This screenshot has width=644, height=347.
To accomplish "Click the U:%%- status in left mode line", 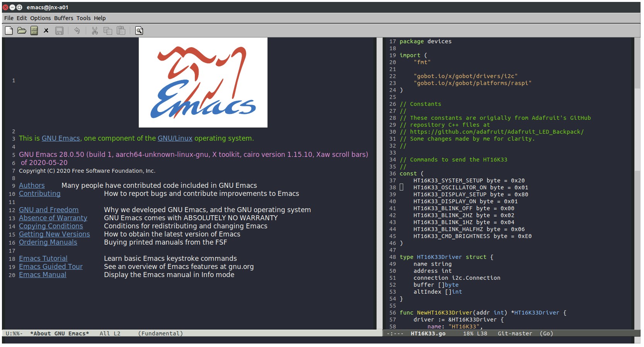I will coord(14,333).
